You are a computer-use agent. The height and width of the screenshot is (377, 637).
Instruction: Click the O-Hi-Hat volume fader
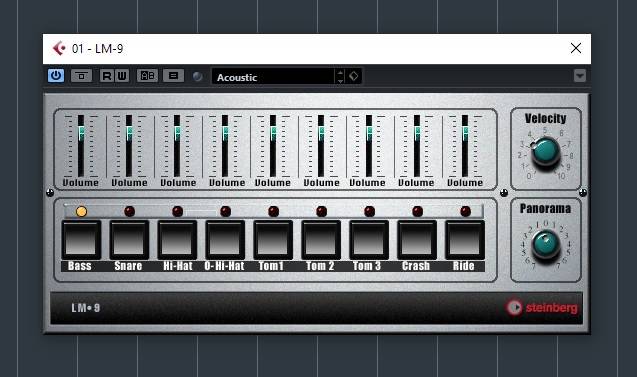click(x=225, y=132)
